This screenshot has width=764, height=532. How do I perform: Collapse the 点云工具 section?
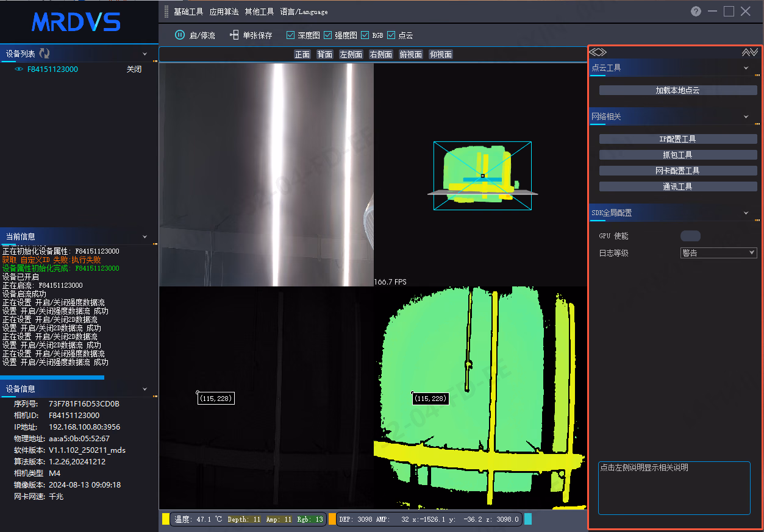(746, 68)
